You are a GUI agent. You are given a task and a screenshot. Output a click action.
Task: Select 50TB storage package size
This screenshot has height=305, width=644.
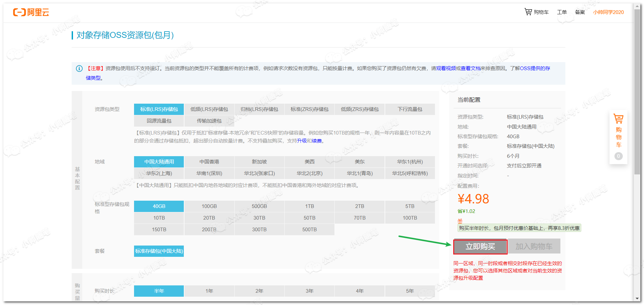[310, 218]
